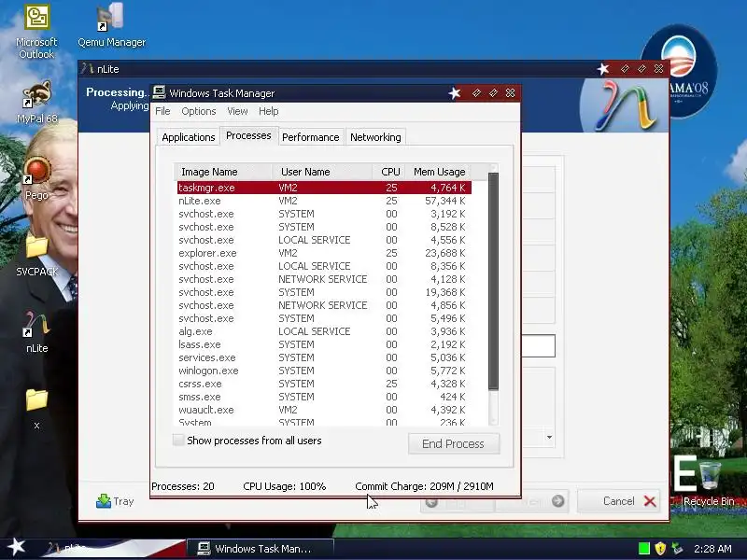Image resolution: width=747 pixels, height=560 pixels.
Task: Open the View menu
Action: [x=237, y=111]
